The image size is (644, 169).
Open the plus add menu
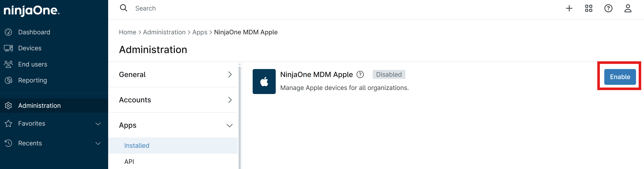[x=569, y=8]
